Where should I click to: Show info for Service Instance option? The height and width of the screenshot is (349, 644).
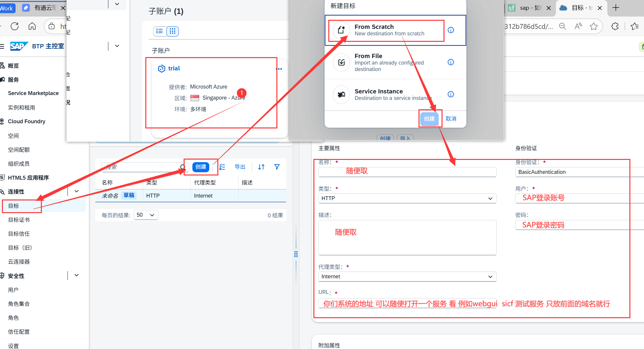[x=451, y=94]
